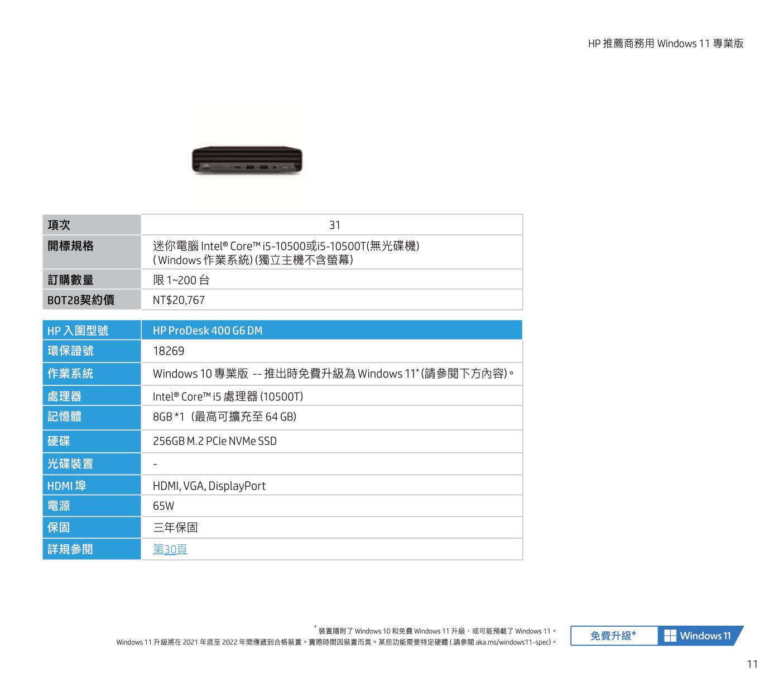Click processor value Intel Core i5 處理器 (10500T)

[x=228, y=396]
